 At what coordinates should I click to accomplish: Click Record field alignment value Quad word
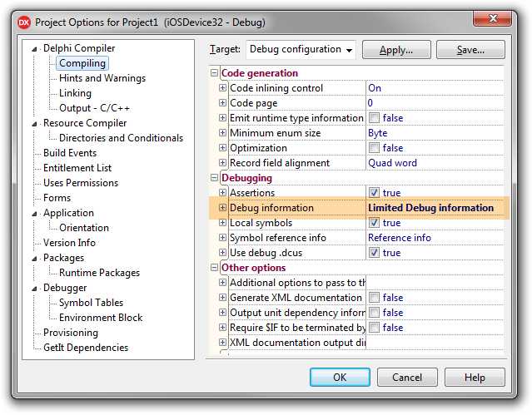coord(393,163)
